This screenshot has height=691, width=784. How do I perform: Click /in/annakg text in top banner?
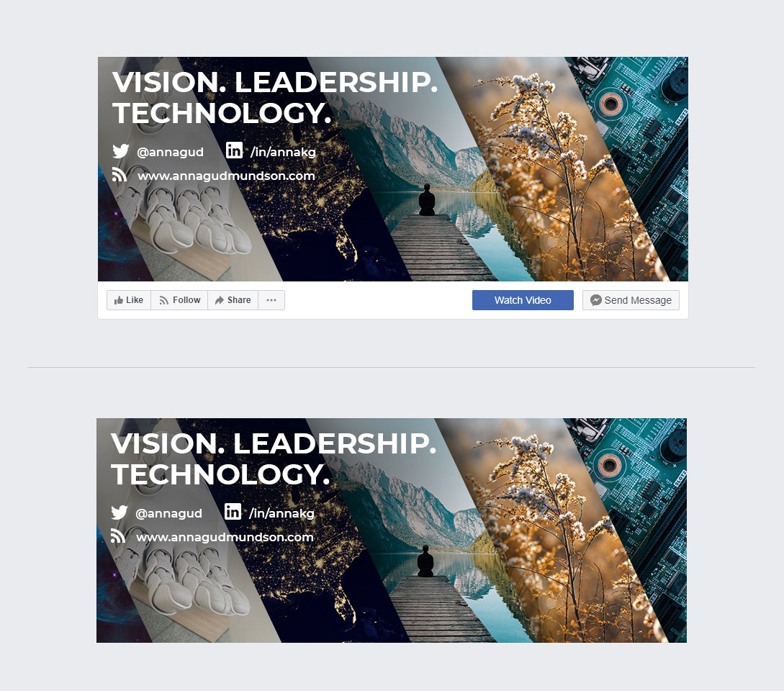283,152
